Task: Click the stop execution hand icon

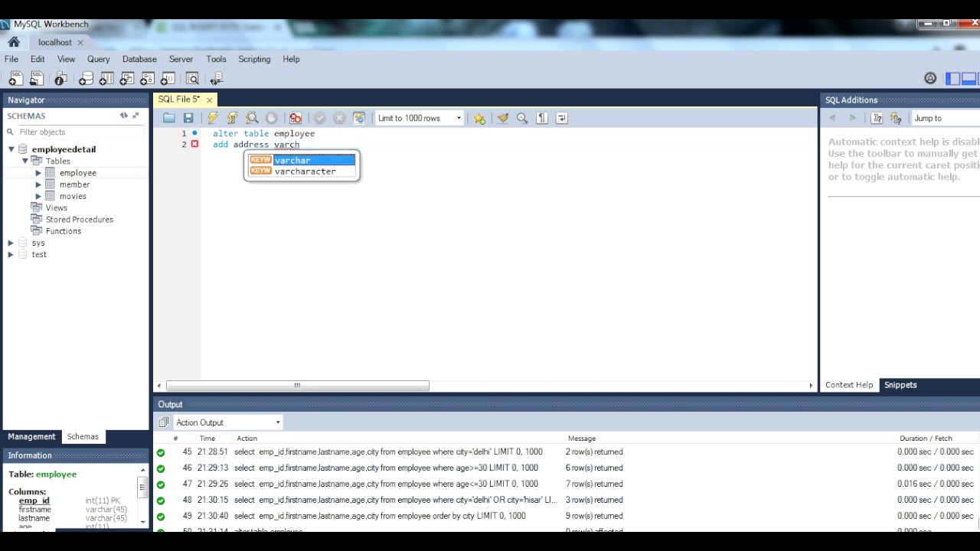Action: pos(271,118)
